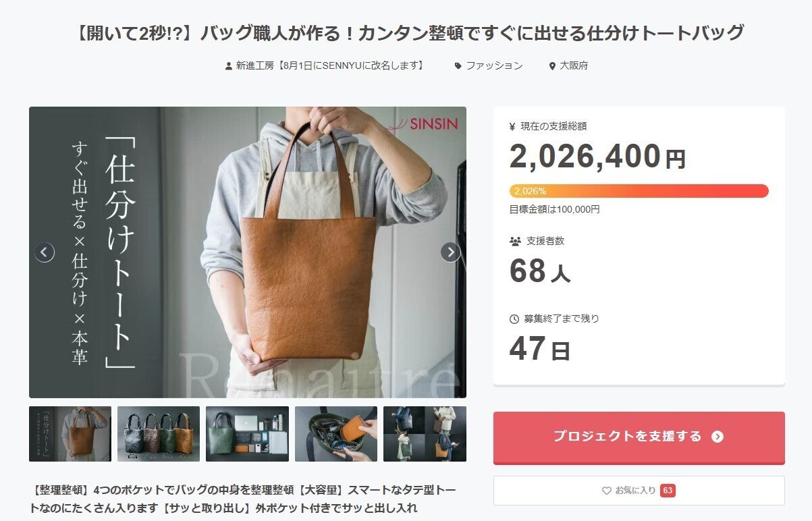The height and width of the screenshot is (521, 812).
Task: Select the green bag contents flat-lay thumbnail
Action: (x=247, y=434)
